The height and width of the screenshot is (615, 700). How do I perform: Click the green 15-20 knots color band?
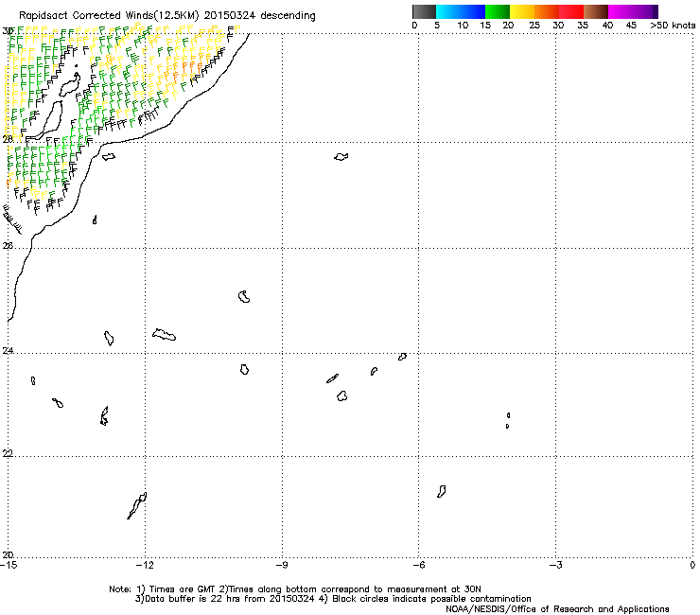click(498, 11)
